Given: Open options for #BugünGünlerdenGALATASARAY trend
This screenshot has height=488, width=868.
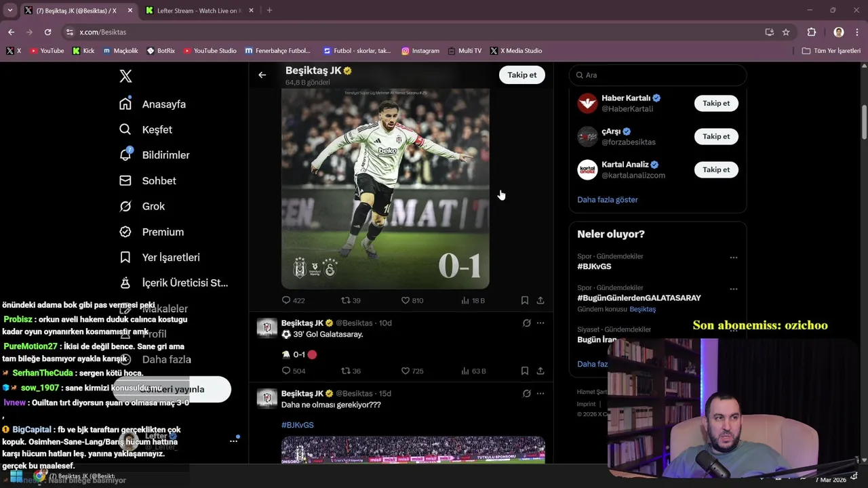Looking at the screenshot, I should (733, 289).
